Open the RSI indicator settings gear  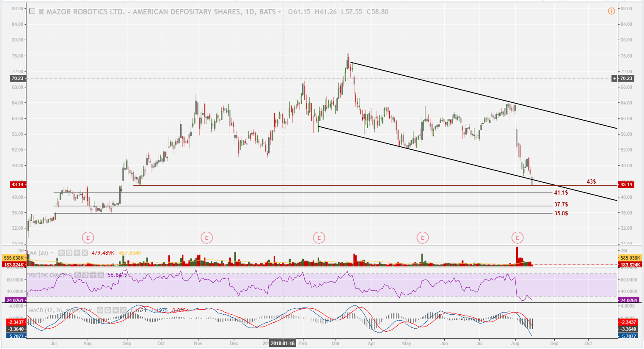pos(85,275)
